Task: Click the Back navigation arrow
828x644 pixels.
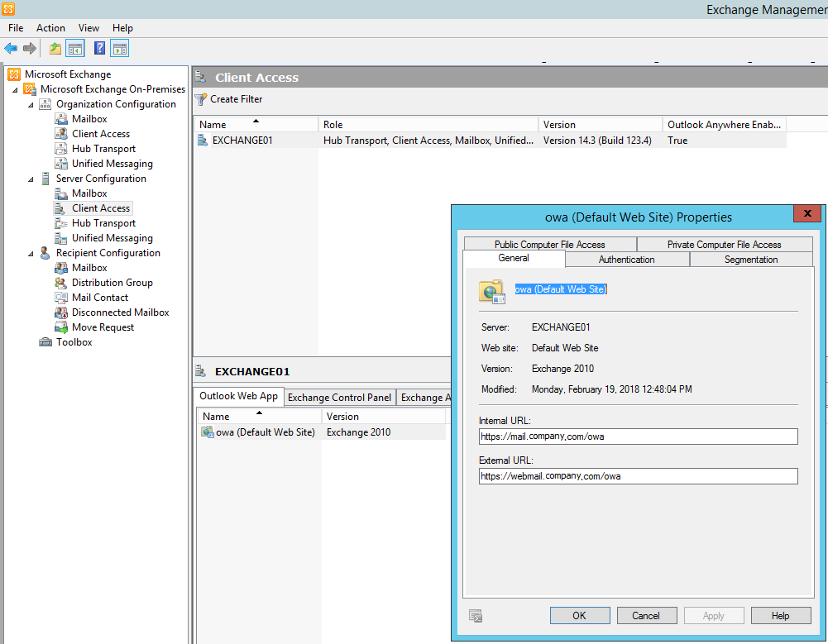Action: click(10, 48)
